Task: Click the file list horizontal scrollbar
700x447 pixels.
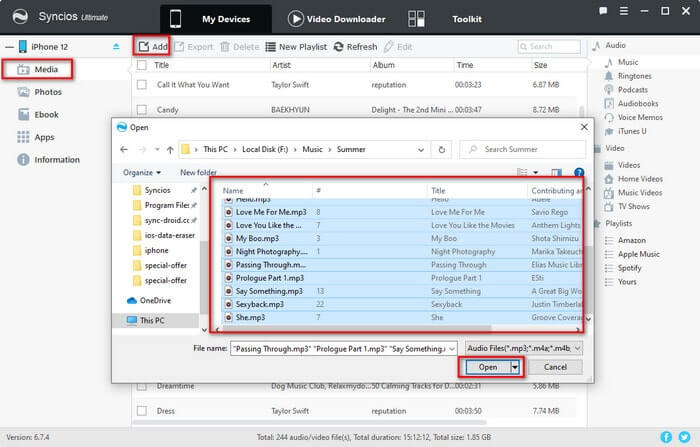Action: click(357, 330)
